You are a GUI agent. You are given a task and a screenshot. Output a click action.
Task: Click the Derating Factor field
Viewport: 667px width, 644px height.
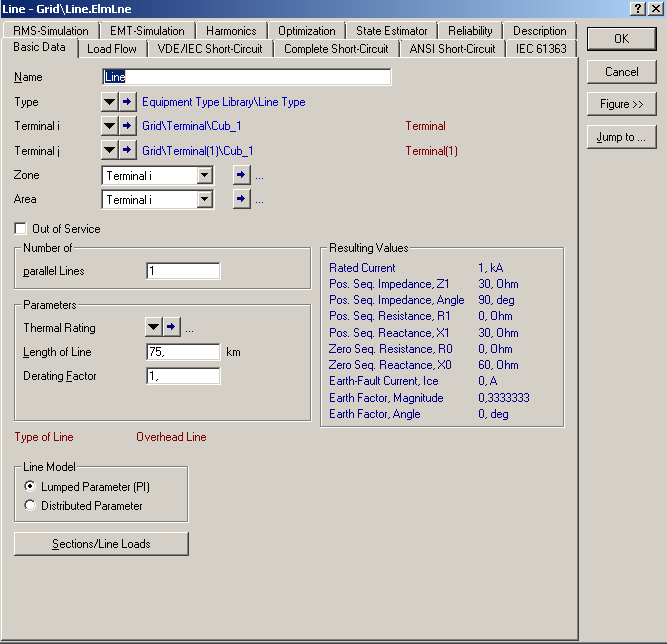(183, 376)
